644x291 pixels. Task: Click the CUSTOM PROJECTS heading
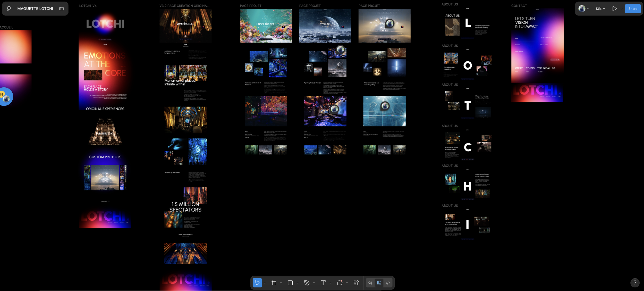105,157
